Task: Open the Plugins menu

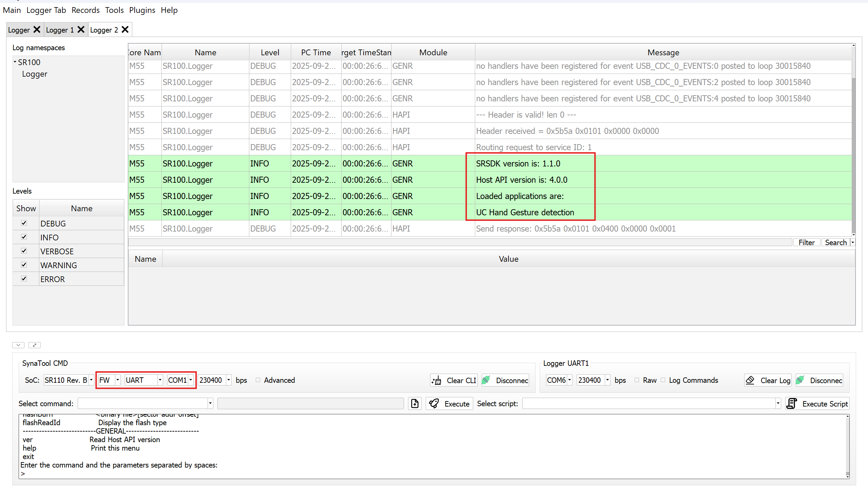Action: click(142, 10)
